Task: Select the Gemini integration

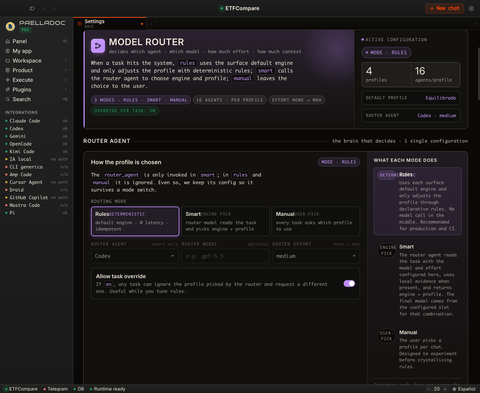Action: (x=36, y=136)
